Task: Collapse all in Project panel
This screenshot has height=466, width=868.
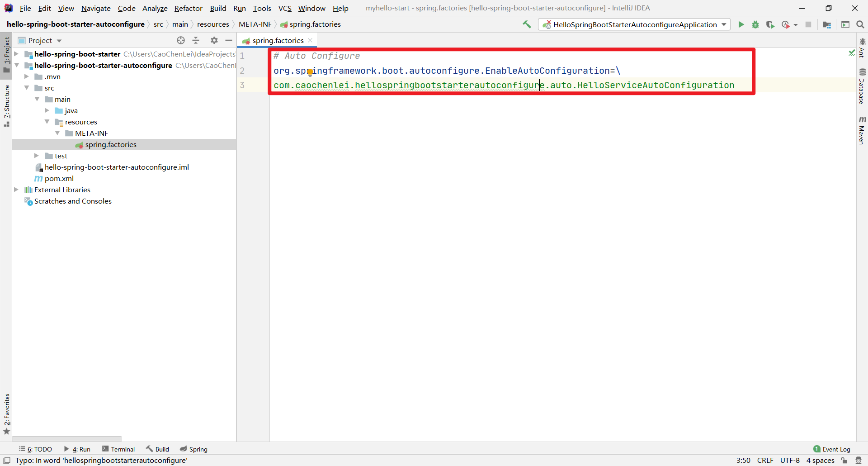Action: 196,40
